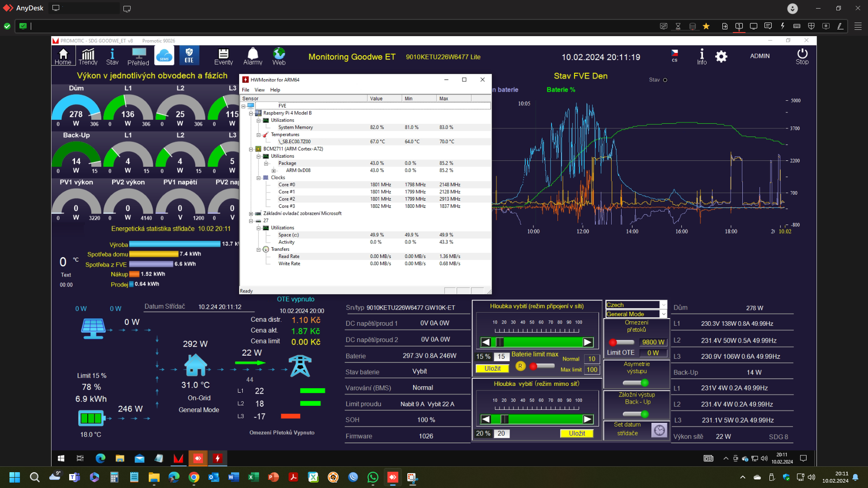Click the Stop power icon

pyautogui.click(x=802, y=56)
